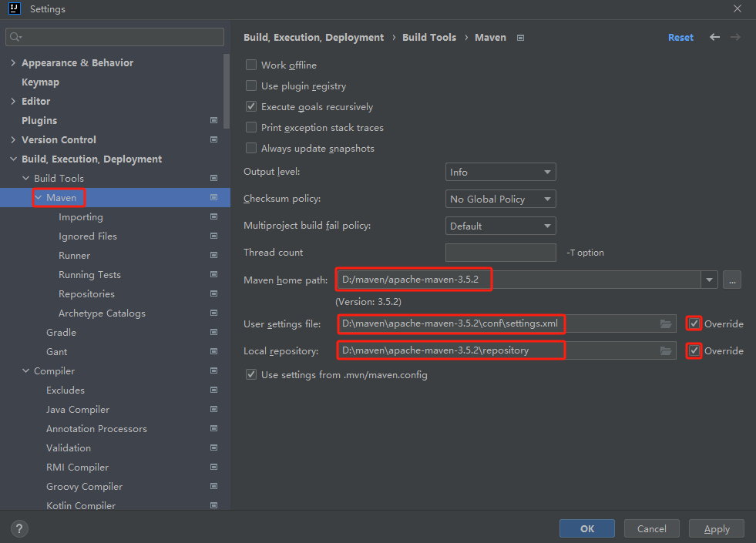Image resolution: width=756 pixels, height=543 pixels.
Task: Click project-level icon next to Version Control
Action: point(213,139)
